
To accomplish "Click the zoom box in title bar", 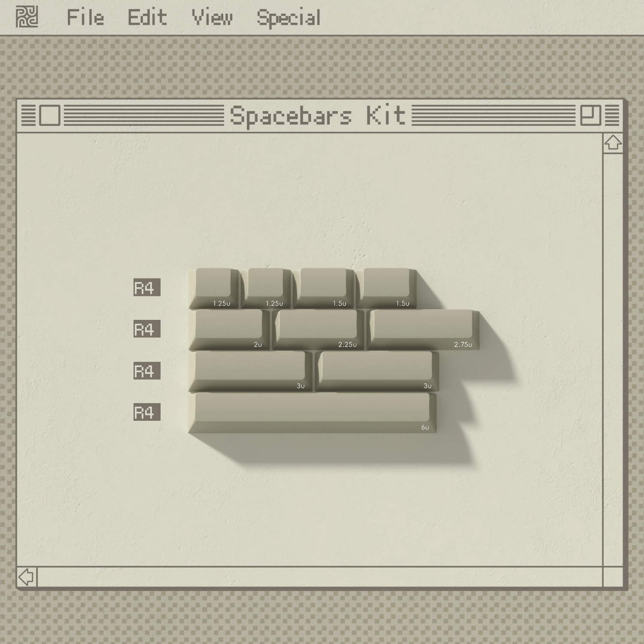I will point(590,115).
